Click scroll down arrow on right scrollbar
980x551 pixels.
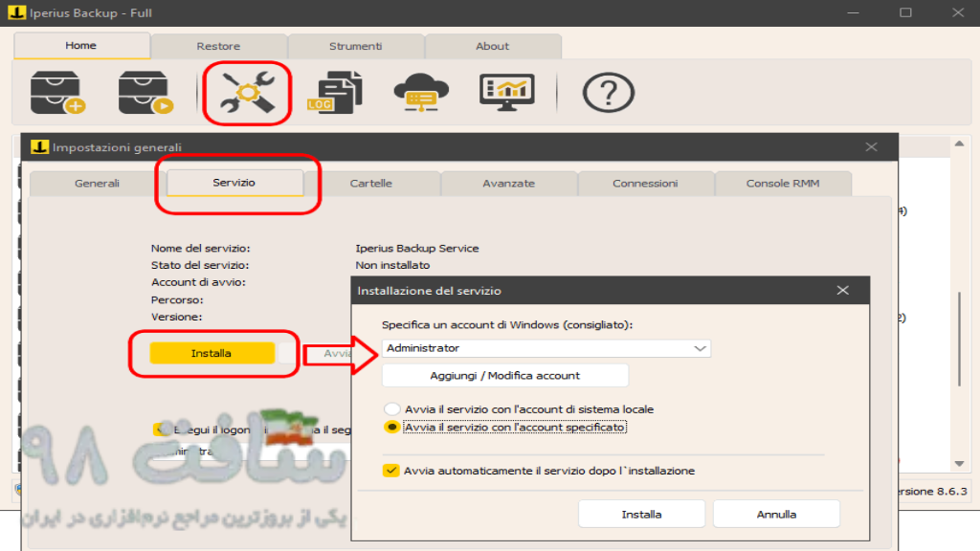click(959, 464)
